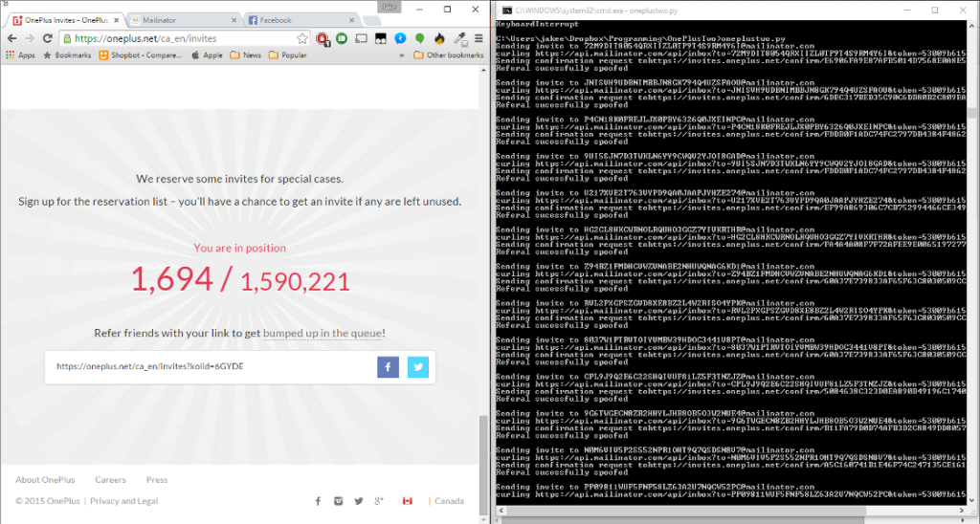Click the Jake profile button

pos(389,7)
